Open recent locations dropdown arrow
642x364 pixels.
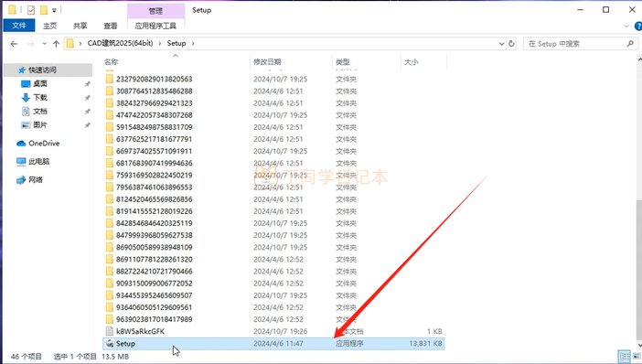tap(44, 43)
